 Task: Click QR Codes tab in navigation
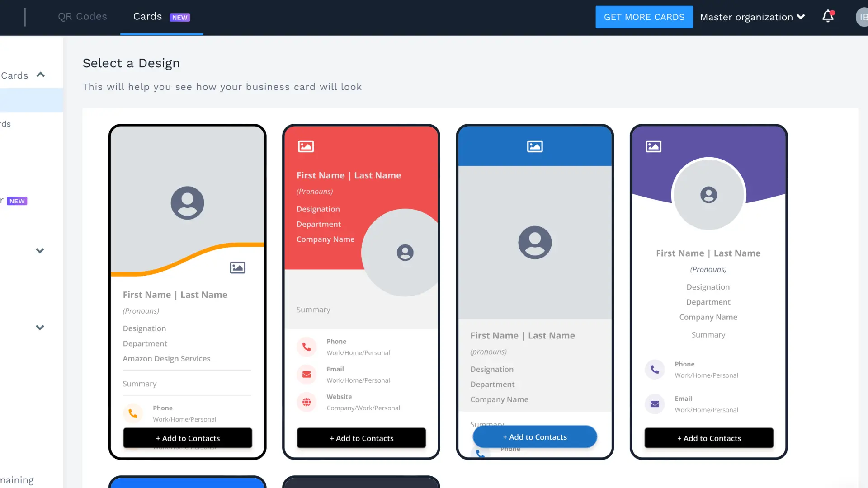click(82, 16)
